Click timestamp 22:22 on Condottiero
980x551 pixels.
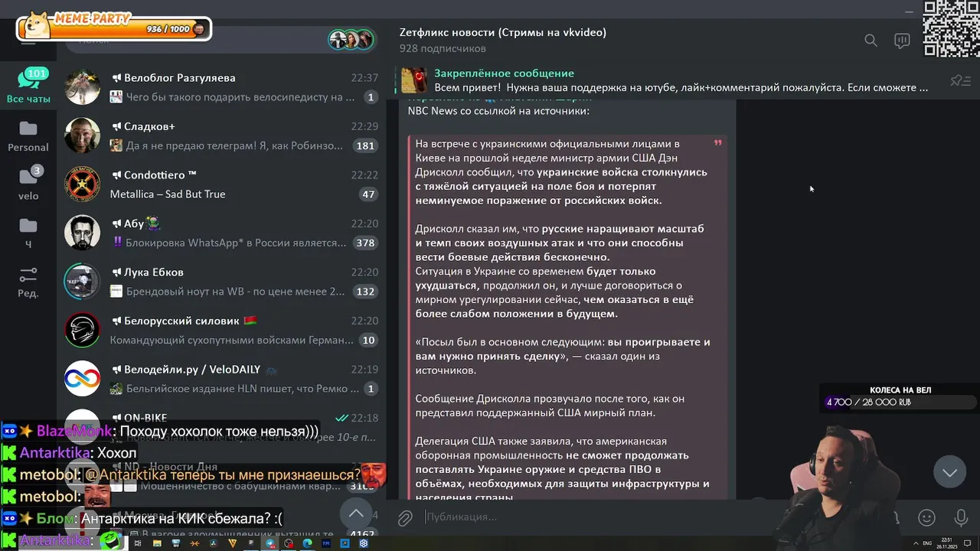click(x=364, y=175)
